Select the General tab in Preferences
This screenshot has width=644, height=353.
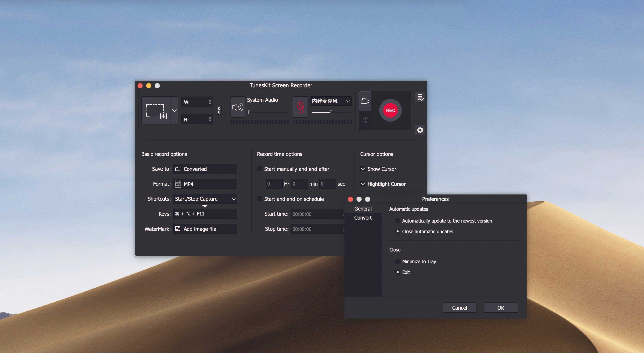(x=363, y=208)
